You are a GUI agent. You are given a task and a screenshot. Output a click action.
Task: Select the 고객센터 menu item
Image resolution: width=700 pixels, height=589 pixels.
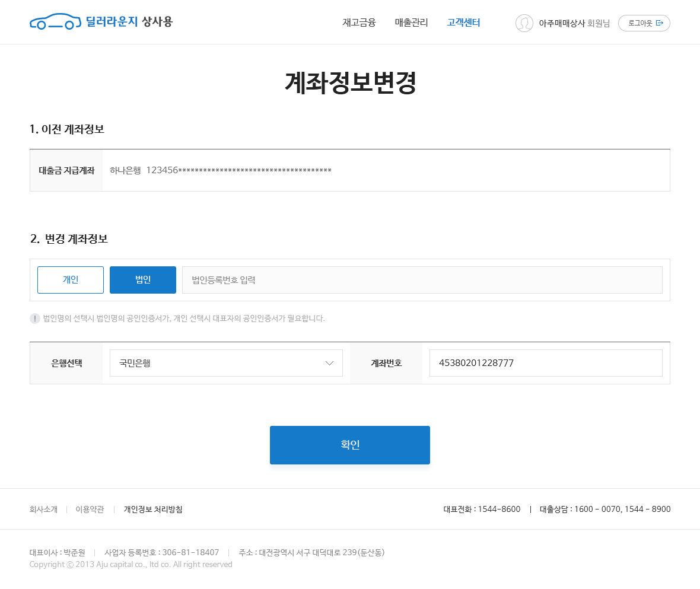coord(463,23)
